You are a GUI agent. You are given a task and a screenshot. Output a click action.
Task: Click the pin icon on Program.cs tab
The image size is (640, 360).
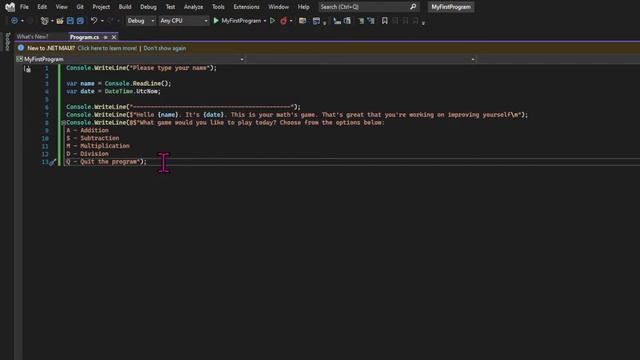pyautogui.click(x=105, y=37)
